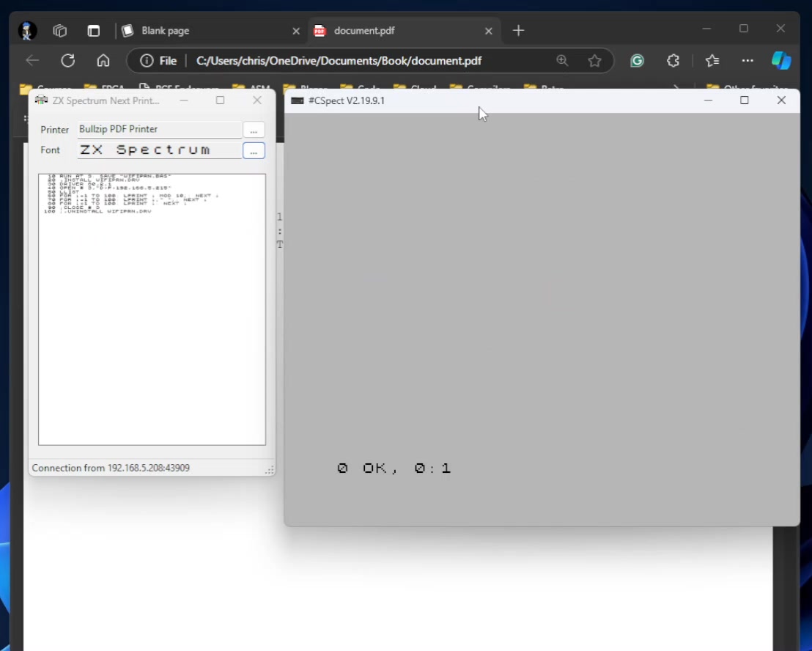Close the document.pdf tab
This screenshot has height=651, width=812.
click(x=488, y=31)
